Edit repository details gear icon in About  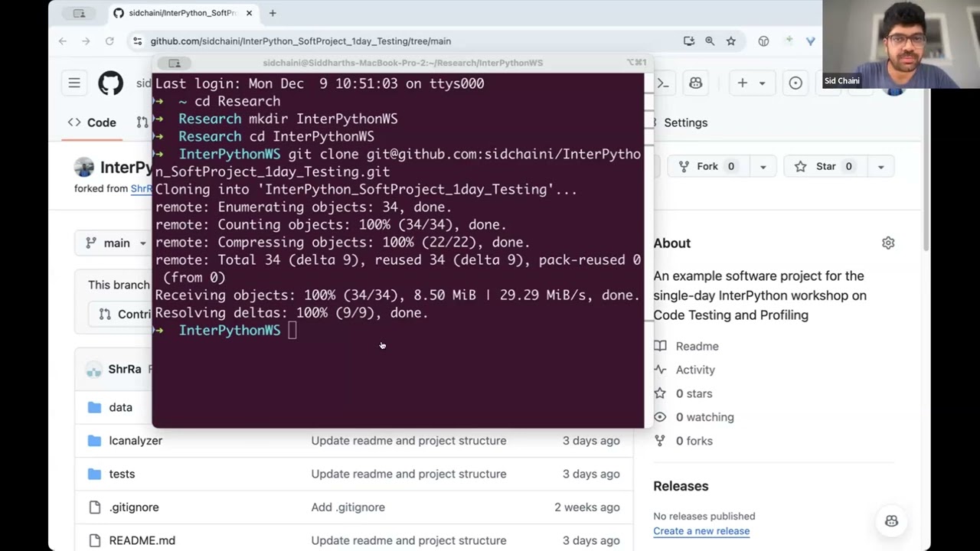(x=888, y=243)
